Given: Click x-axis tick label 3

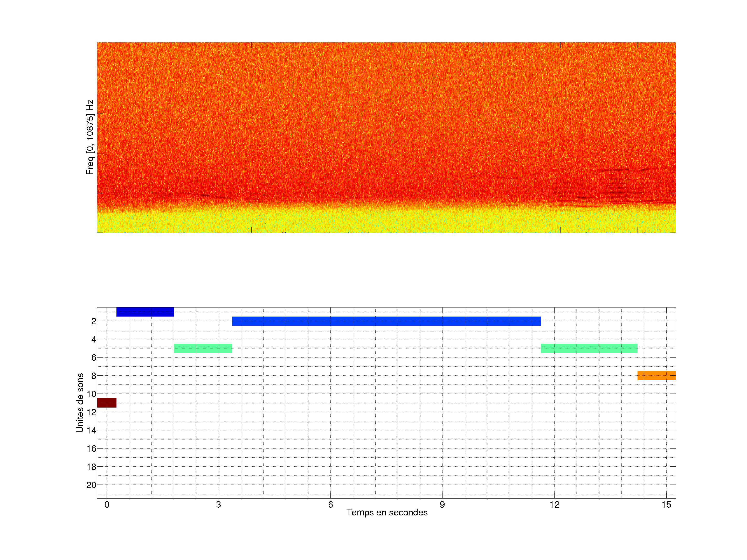Looking at the screenshot, I should [x=218, y=505].
